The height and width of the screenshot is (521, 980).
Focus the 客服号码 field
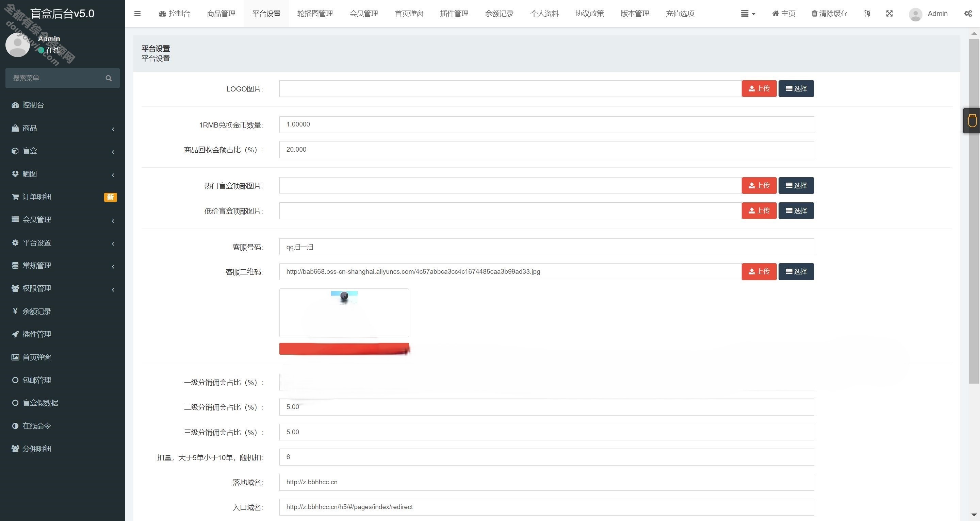click(546, 247)
